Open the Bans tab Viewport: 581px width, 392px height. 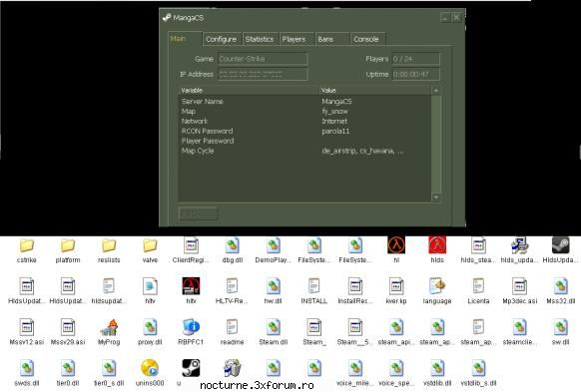click(x=332, y=39)
